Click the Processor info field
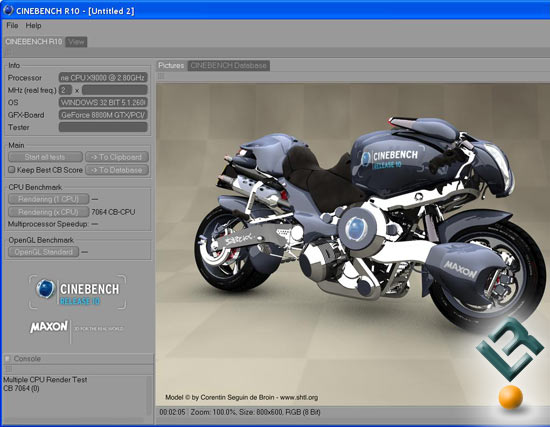The height and width of the screenshot is (427, 550). point(103,78)
